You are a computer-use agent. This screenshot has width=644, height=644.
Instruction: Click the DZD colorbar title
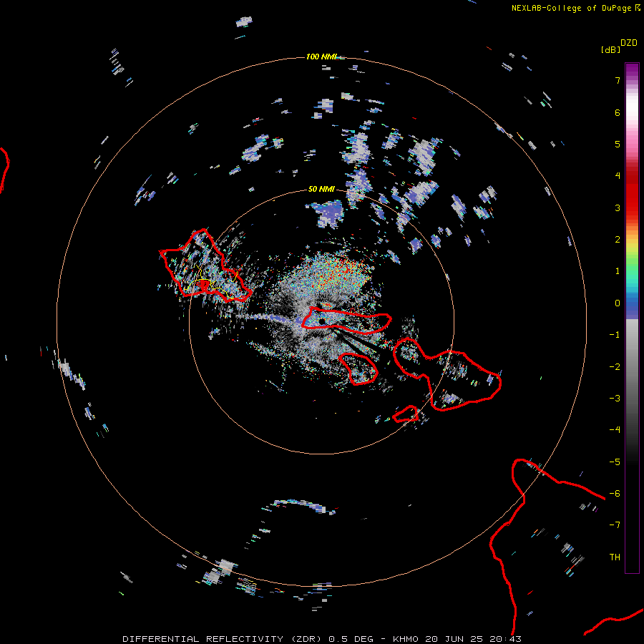coord(629,43)
